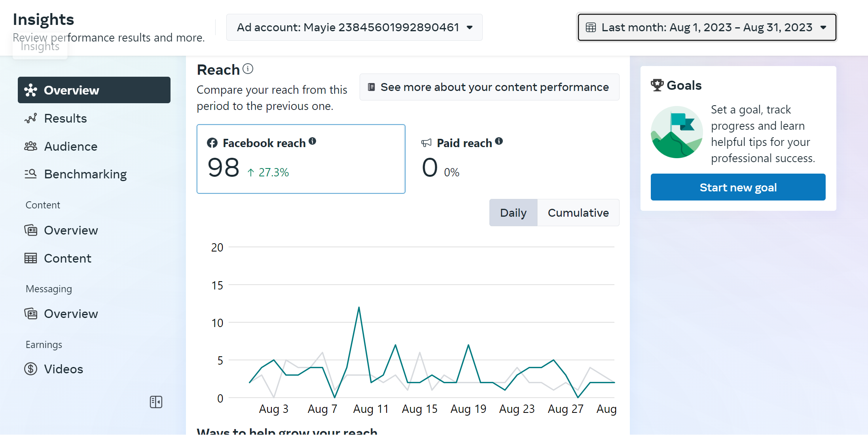Open the Last month date range dropdown
Screen dimensions: 868x435
click(707, 27)
